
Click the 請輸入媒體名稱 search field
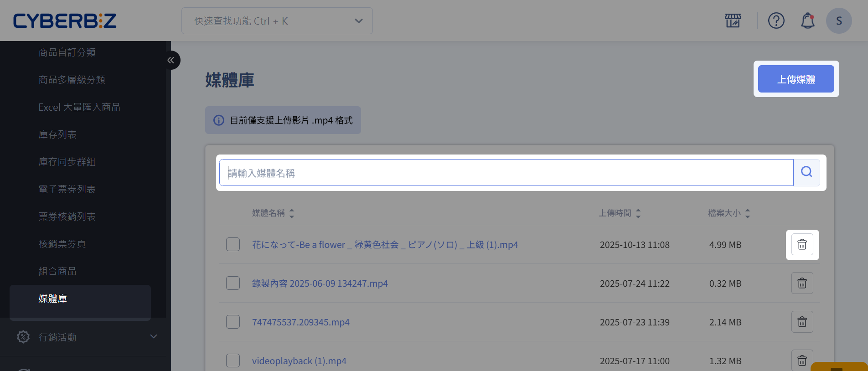[x=506, y=173]
